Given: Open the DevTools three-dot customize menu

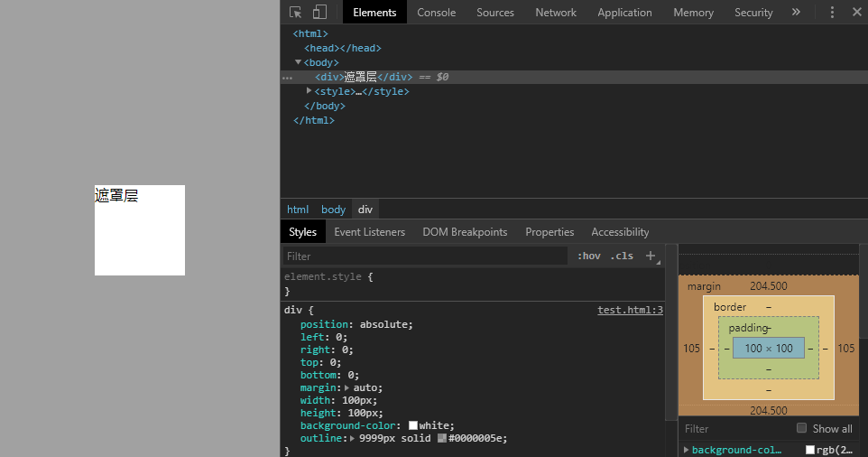Looking at the screenshot, I should [x=832, y=12].
